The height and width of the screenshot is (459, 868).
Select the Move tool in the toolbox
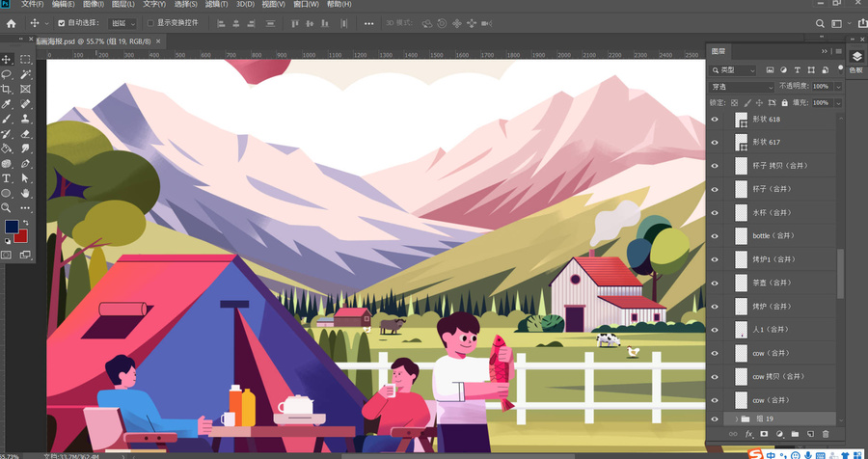coord(7,59)
